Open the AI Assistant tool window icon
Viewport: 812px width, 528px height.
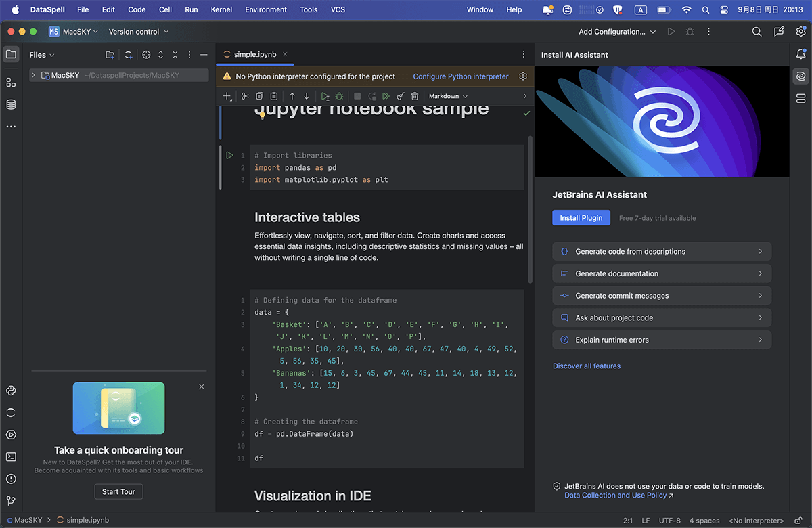click(x=801, y=76)
